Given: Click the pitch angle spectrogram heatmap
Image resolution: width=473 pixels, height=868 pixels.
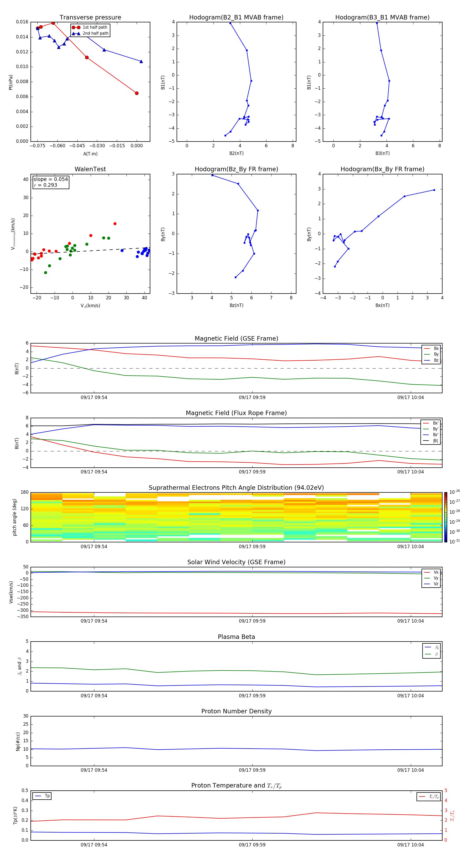Looking at the screenshot, I should 236,517.
